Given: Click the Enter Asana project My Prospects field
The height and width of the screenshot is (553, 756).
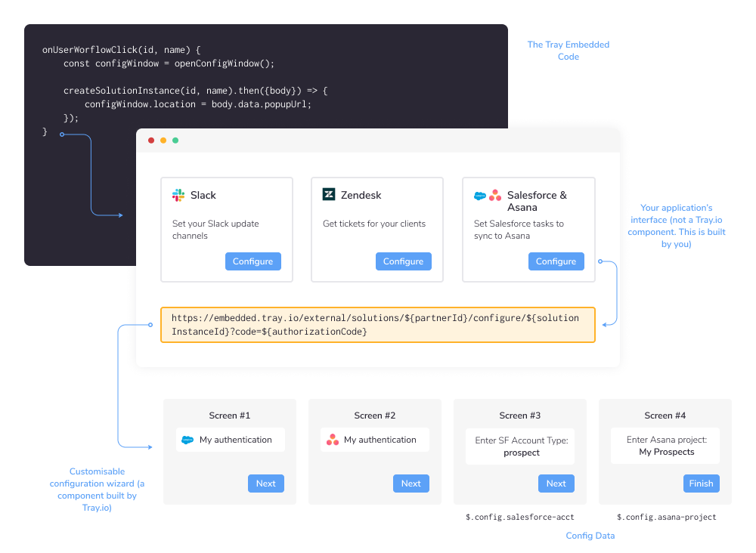Looking at the screenshot, I should tap(665, 446).
